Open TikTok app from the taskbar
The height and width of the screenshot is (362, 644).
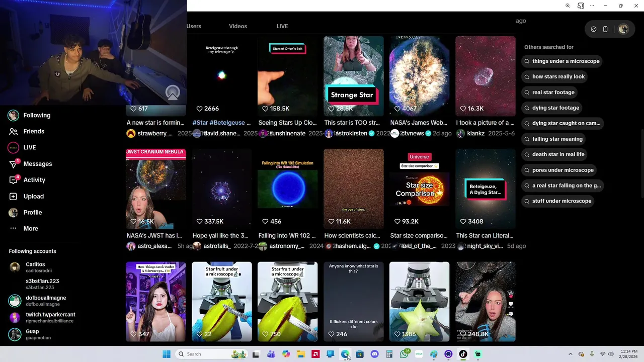pos(463,354)
